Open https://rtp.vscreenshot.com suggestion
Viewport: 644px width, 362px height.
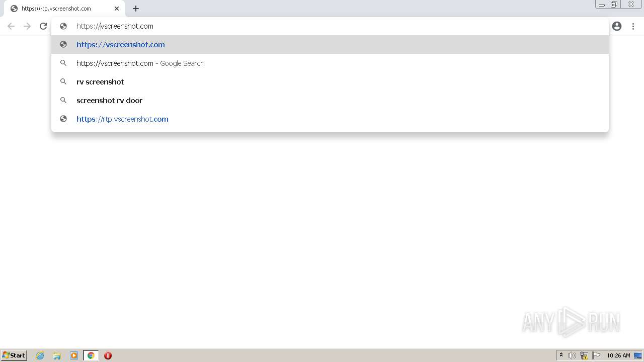pyautogui.click(x=330, y=119)
